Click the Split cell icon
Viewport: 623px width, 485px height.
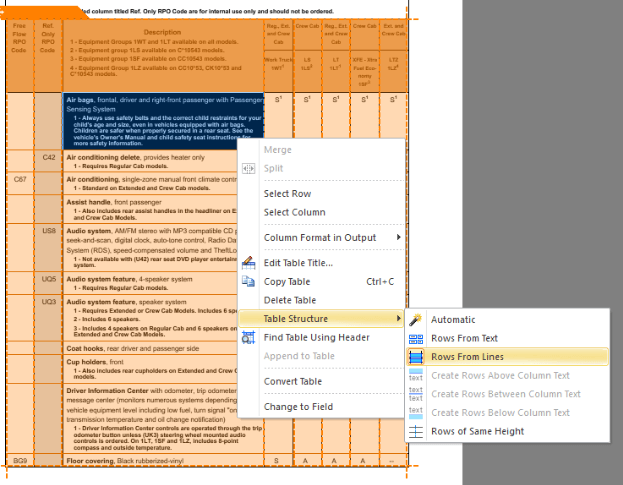click(x=249, y=168)
